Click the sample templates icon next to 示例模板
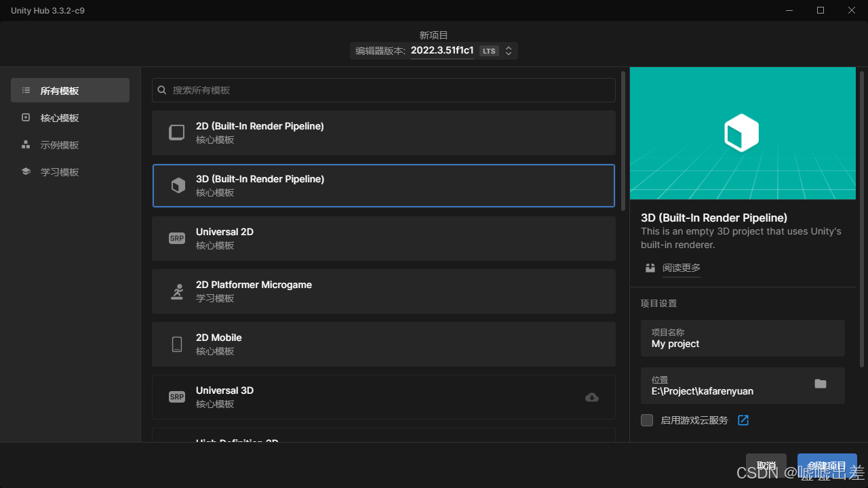 [26, 144]
